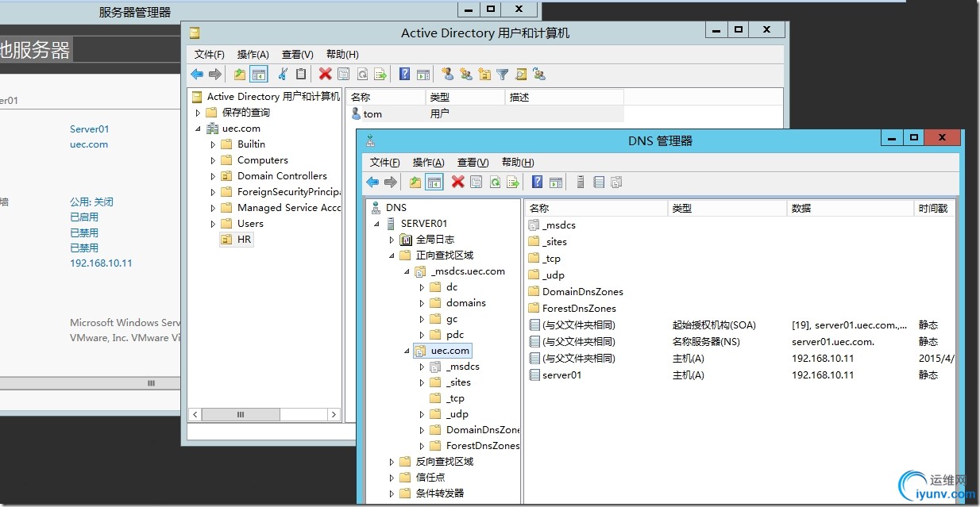Create new organizational unit via toolbar icon

[484, 74]
